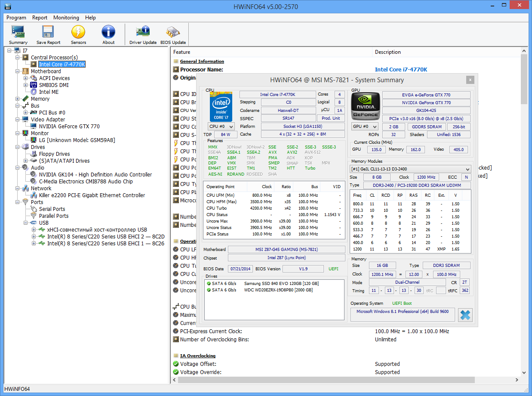
Task: Select NVIDIA GeForce GTX 770 tree item
Action: (x=69, y=127)
